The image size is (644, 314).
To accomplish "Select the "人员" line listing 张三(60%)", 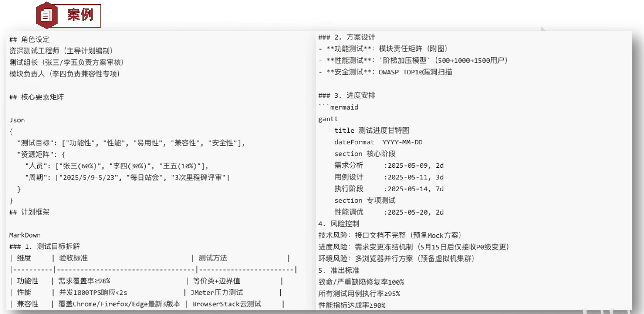I will click(x=117, y=166).
